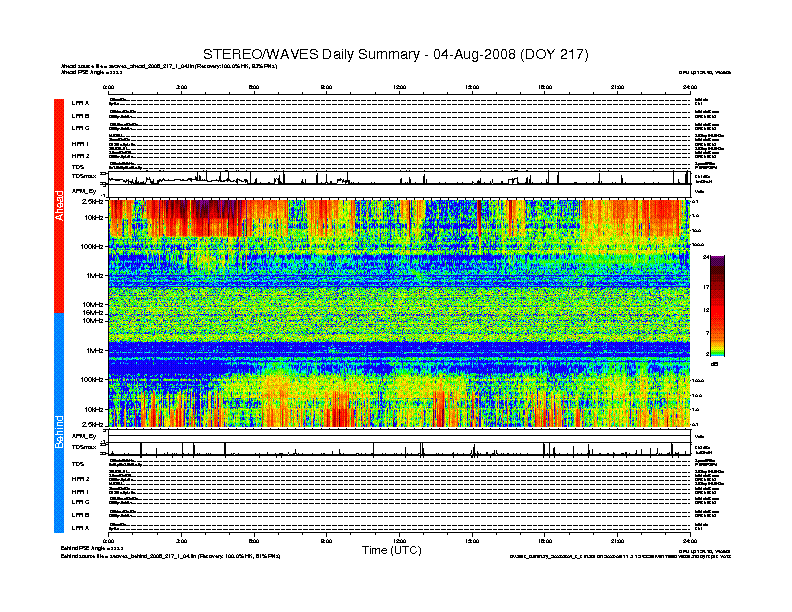Select the HFR 1 label in Ahead section
This screenshot has height=612, width=792.
tap(80, 144)
